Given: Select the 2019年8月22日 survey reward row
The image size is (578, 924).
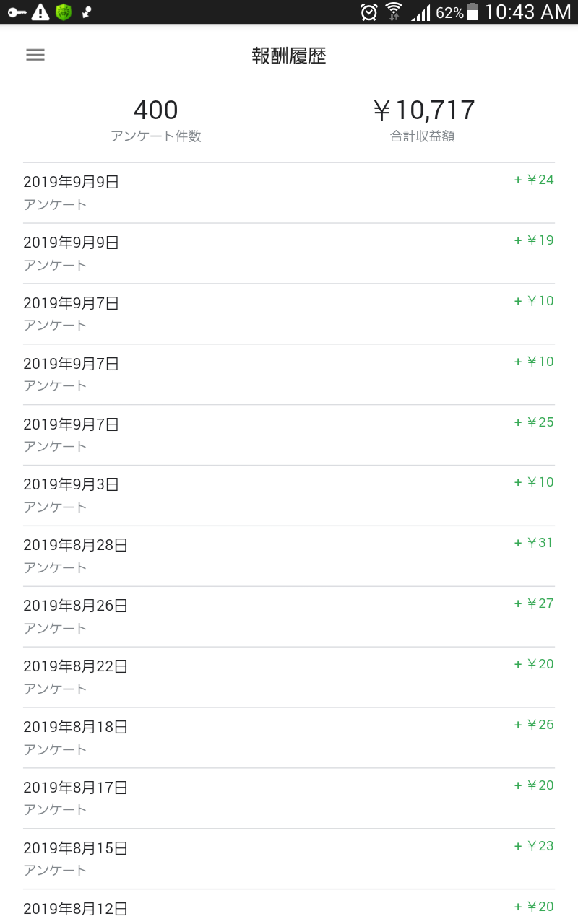Looking at the screenshot, I should coord(289,677).
